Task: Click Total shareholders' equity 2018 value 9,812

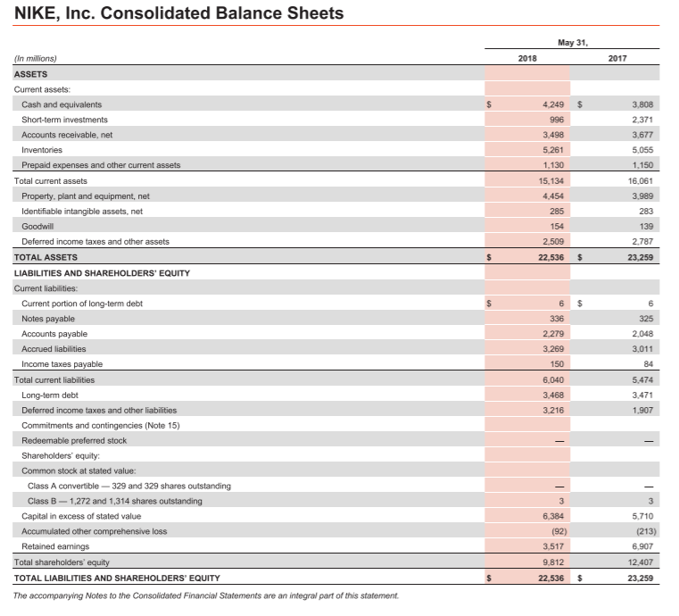Action: [553, 562]
